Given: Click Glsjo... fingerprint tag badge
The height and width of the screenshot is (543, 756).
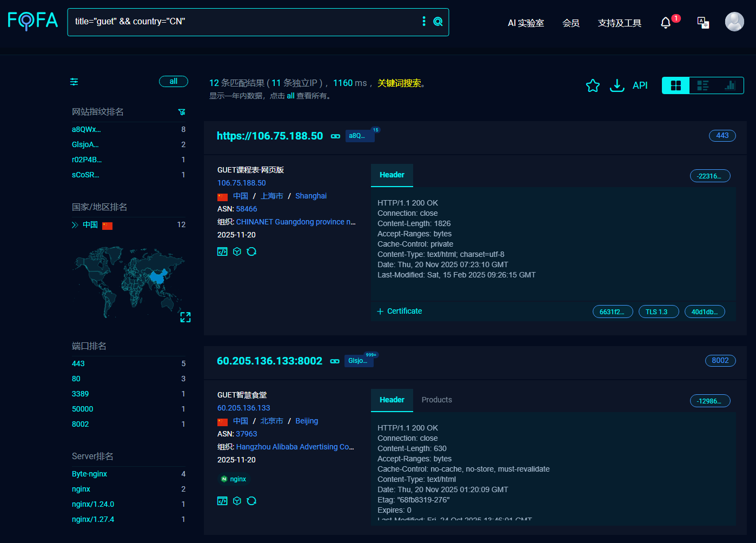Looking at the screenshot, I should [x=360, y=361].
